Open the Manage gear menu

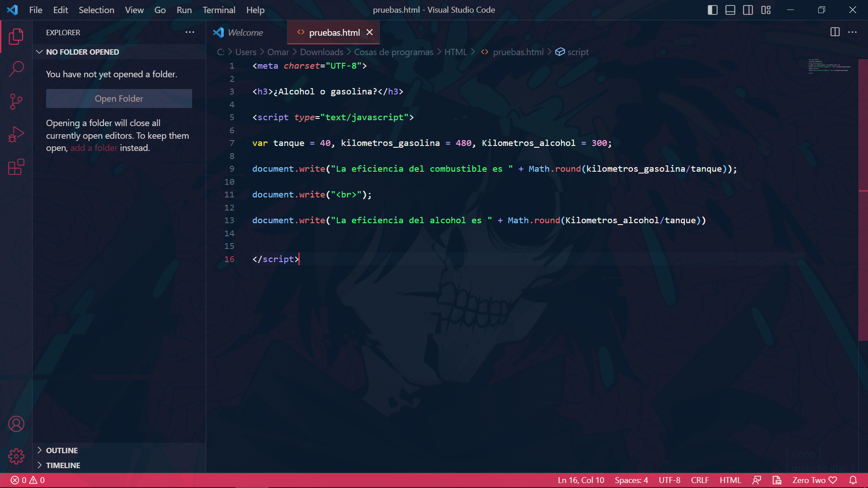[x=16, y=456]
